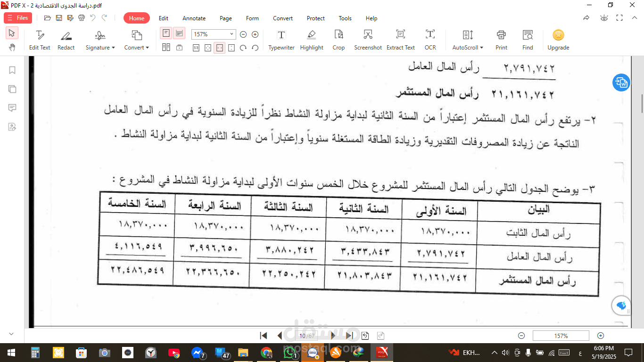
Task: Take a Screenshot with the scissors tool
Action: click(368, 41)
